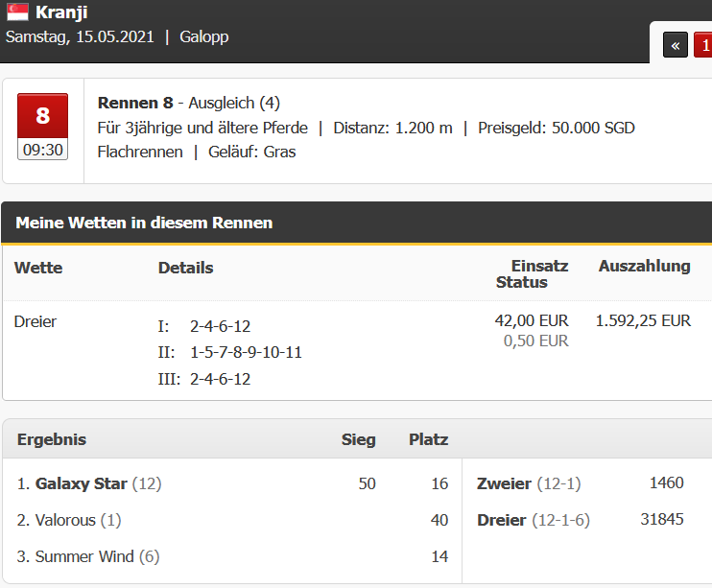
Task: Click the red race 8 badge
Action: [x=42, y=116]
